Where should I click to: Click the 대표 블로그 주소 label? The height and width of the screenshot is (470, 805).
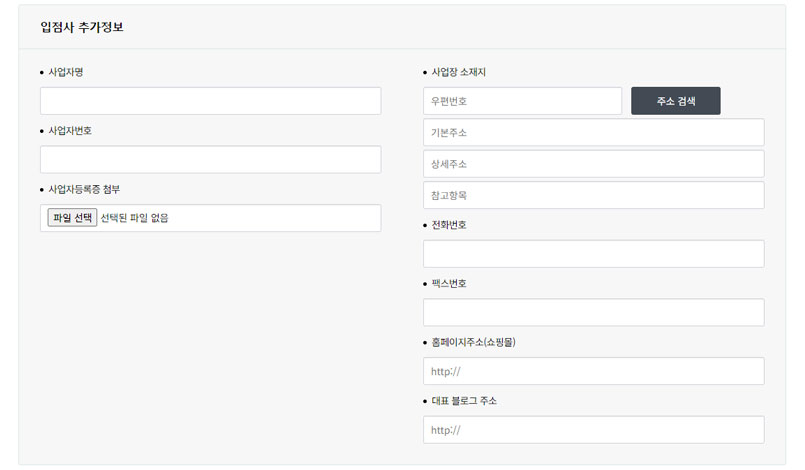pos(464,401)
